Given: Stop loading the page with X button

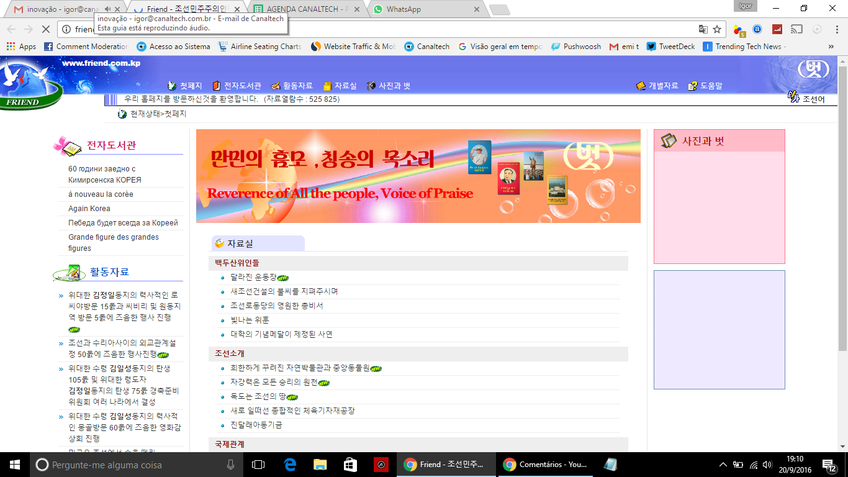Looking at the screenshot, I should click(x=46, y=29).
